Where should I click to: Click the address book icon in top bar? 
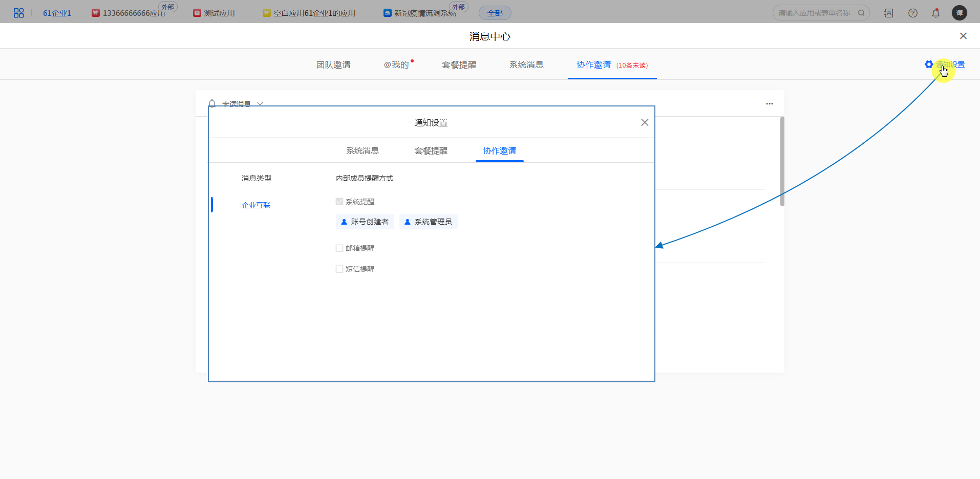point(888,13)
